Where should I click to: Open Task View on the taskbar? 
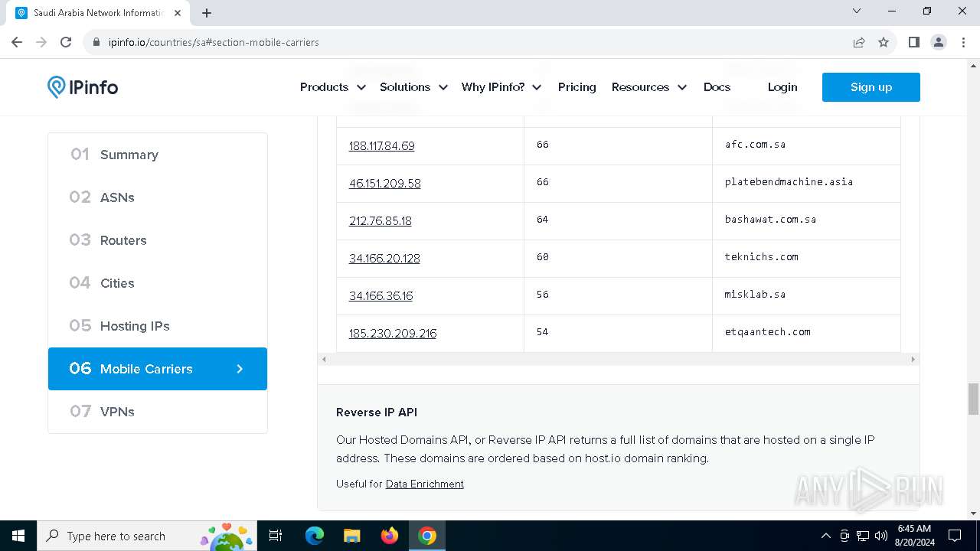click(276, 536)
